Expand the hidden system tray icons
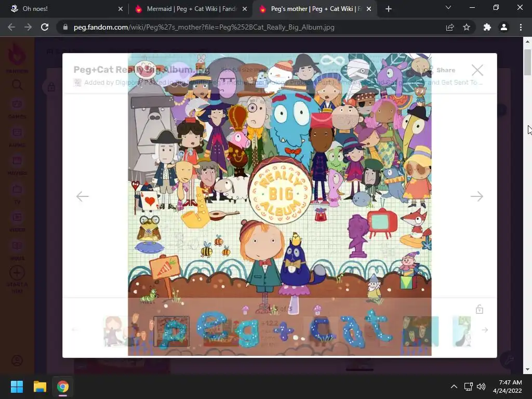 pos(454,387)
